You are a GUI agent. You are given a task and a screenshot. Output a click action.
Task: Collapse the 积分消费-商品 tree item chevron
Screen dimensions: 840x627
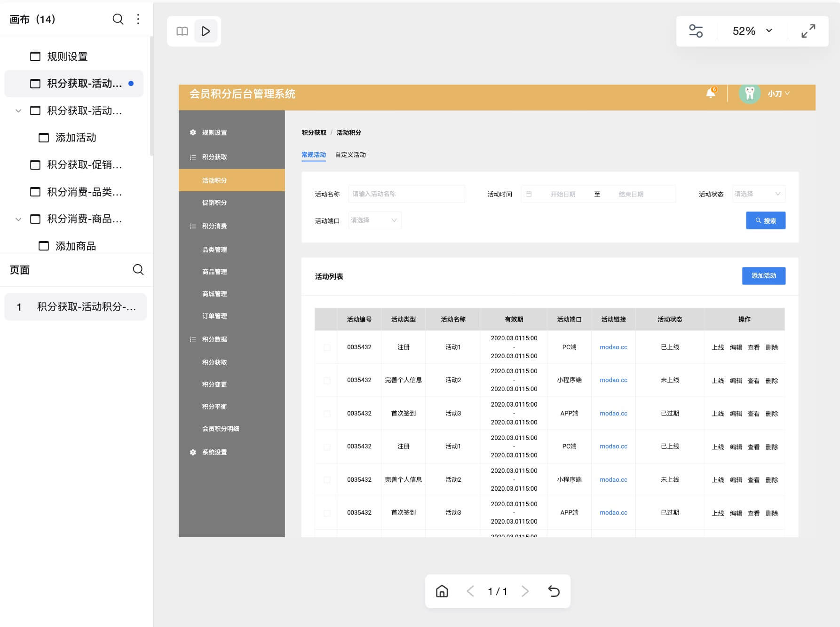[18, 219]
